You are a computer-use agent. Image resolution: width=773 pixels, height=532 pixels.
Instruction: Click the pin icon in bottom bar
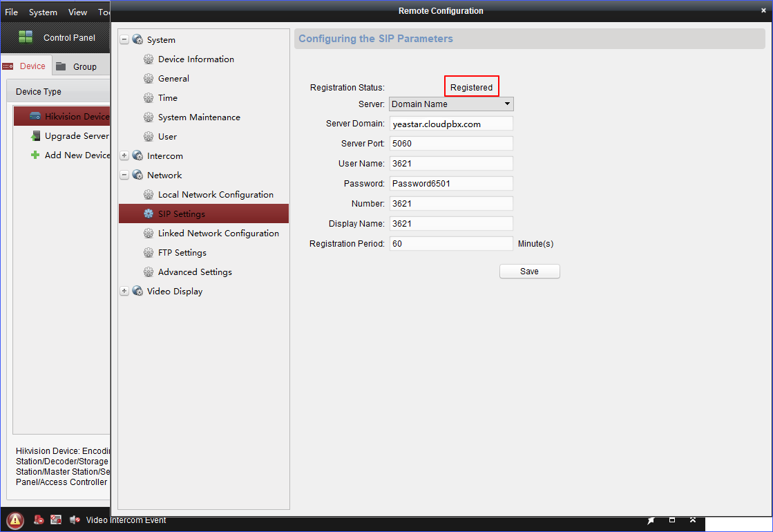[651, 520]
